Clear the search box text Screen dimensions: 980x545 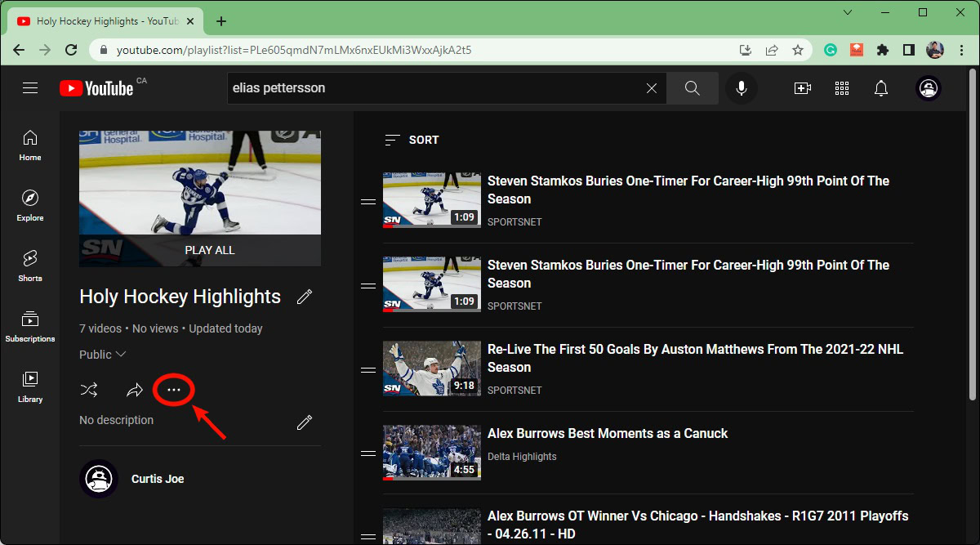pyautogui.click(x=651, y=88)
